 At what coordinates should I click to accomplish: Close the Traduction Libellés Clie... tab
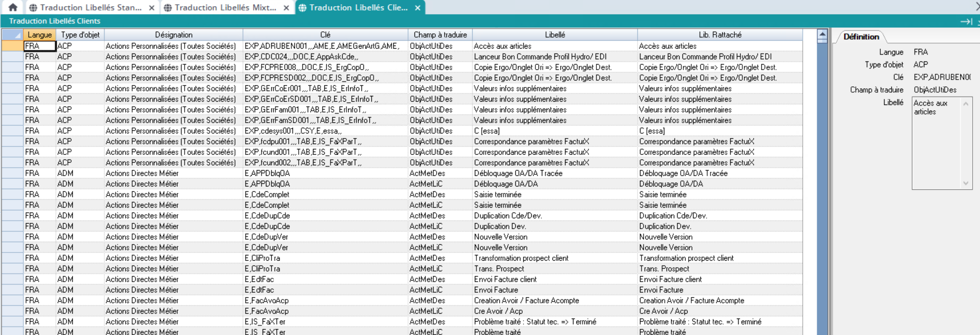tap(418, 8)
